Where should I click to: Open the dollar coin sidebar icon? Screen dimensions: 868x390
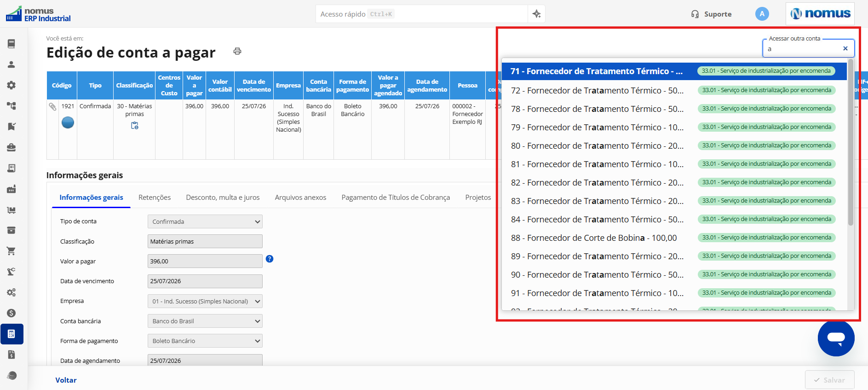point(11,313)
